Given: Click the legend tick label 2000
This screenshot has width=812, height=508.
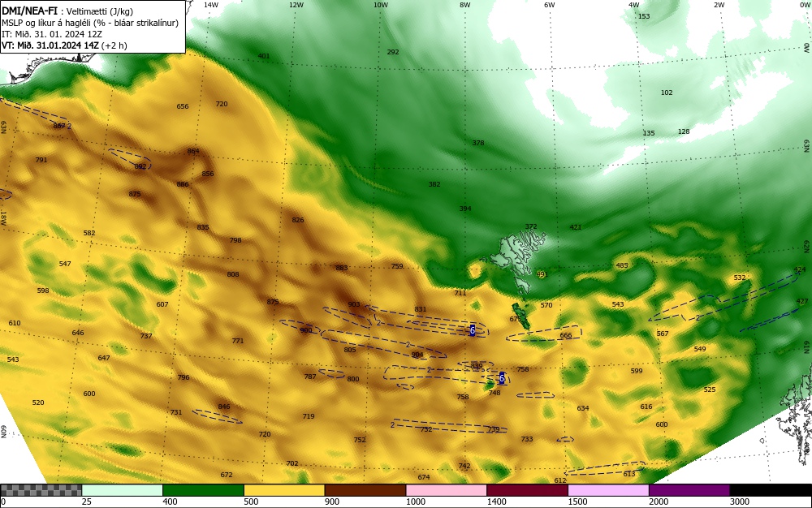Looking at the screenshot, I should pos(659,502).
